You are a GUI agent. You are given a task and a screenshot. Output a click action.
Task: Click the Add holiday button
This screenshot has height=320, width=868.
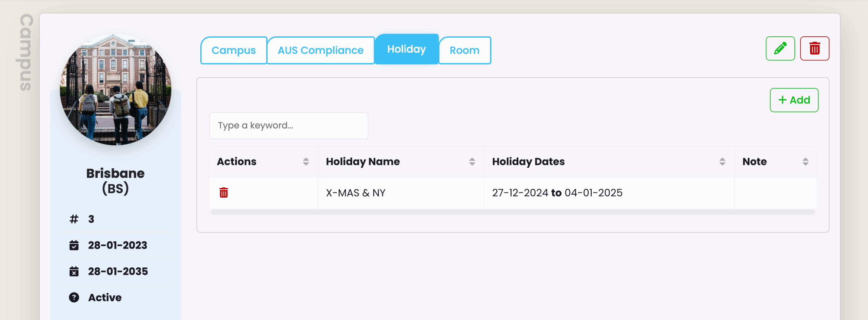click(794, 100)
